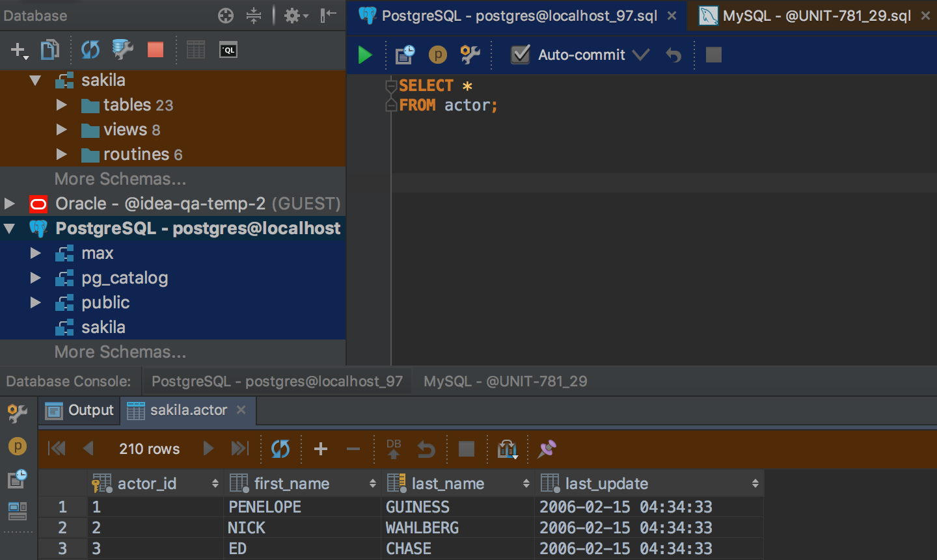Hide the Database tool window panel

click(x=329, y=16)
